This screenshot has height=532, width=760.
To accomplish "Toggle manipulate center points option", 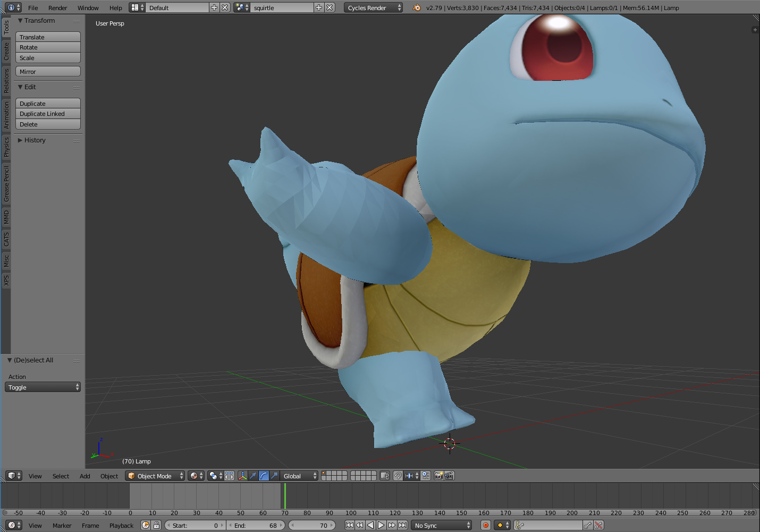I will (x=229, y=476).
